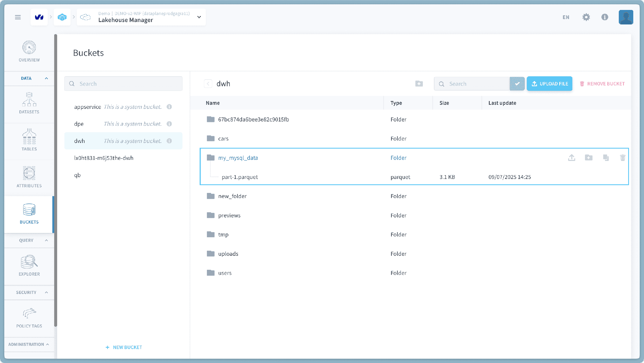This screenshot has width=644, height=363.
Task: Select the dwh bucket
Action: point(123,141)
